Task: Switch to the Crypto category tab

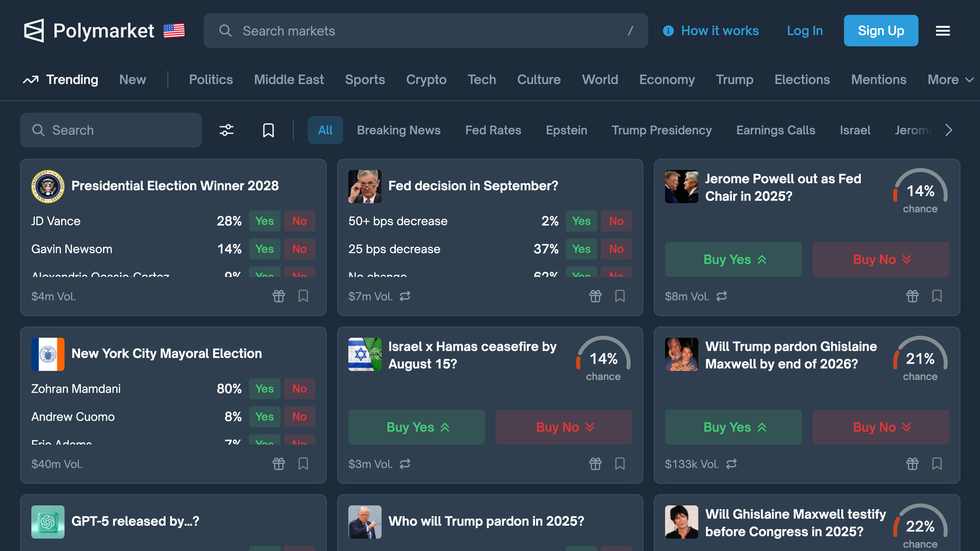Action: tap(426, 80)
